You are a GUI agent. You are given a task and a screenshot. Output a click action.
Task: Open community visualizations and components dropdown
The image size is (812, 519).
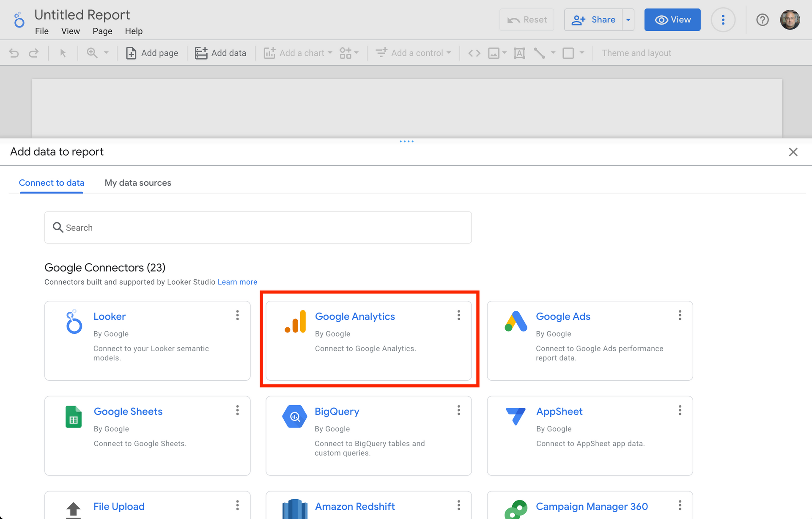click(x=349, y=53)
